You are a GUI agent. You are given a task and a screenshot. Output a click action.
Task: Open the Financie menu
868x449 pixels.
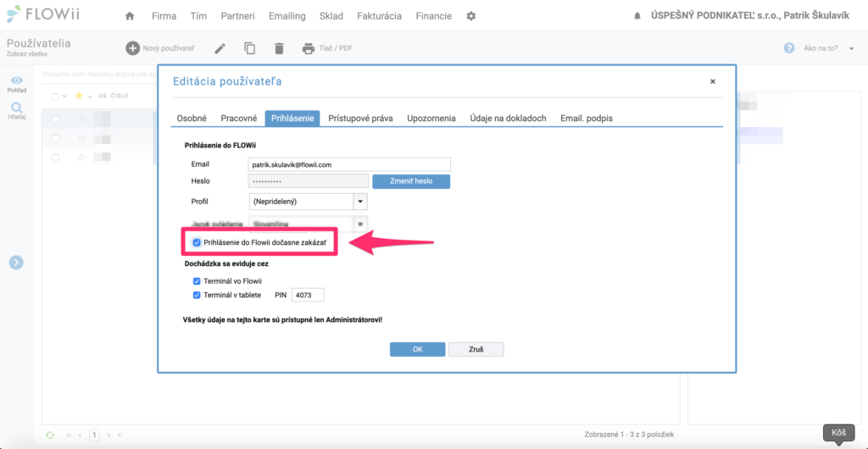pyautogui.click(x=433, y=16)
